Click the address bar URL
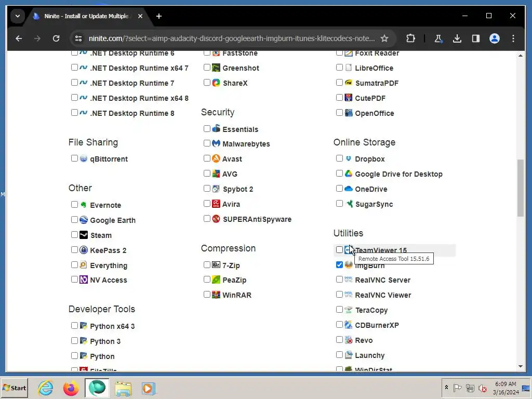Image resolution: width=532 pixels, height=399 pixels. pos(232,38)
